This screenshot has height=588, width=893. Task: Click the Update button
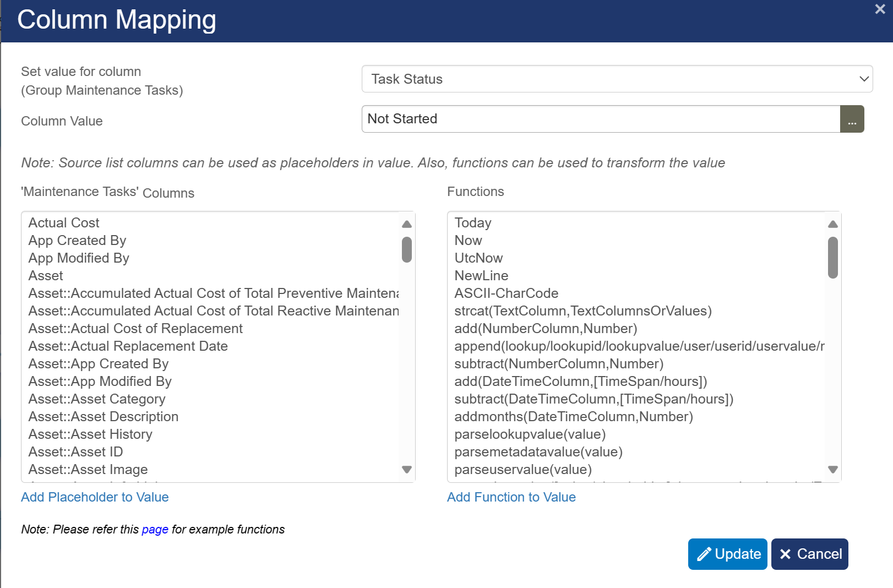coord(728,554)
